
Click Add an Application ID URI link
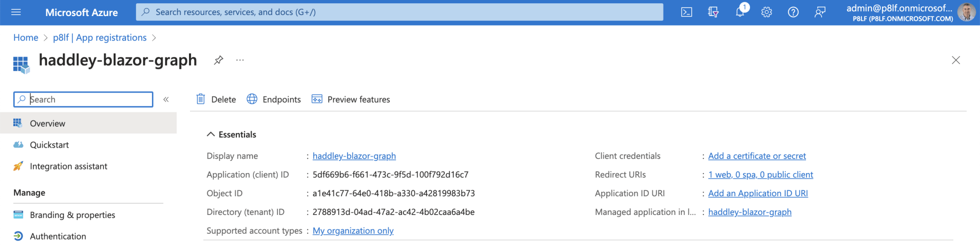(x=757, y=194)
